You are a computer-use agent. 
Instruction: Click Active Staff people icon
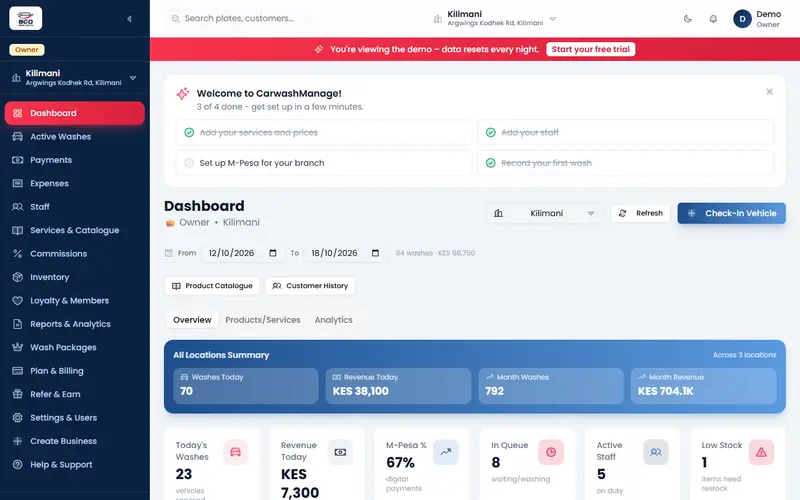pos(656,452)
